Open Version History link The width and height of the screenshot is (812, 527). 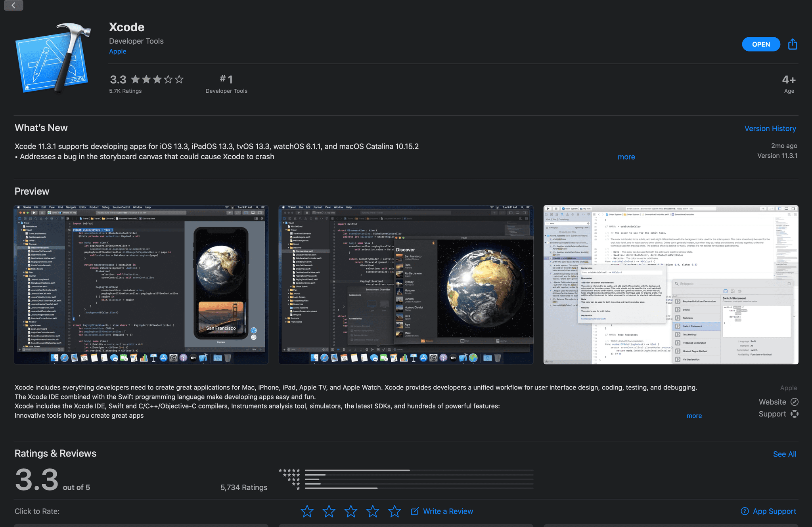click(771, 126)
